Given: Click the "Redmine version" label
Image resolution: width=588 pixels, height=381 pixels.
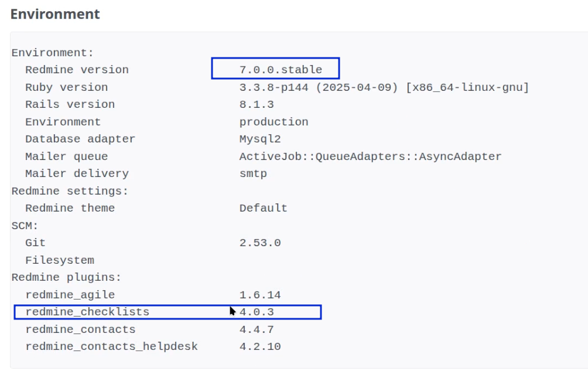Looking at the screenshot, I should [77, 70].
